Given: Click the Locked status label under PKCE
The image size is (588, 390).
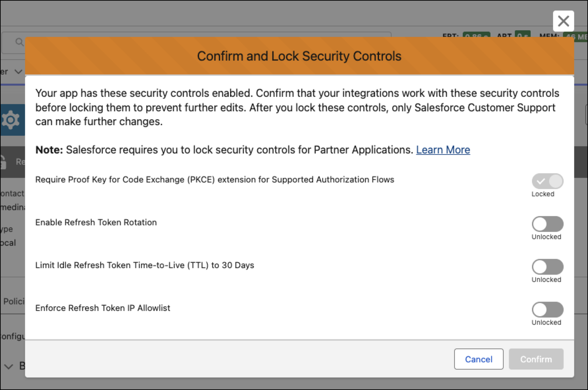Looking at the screenshot, I should [543, 194].
